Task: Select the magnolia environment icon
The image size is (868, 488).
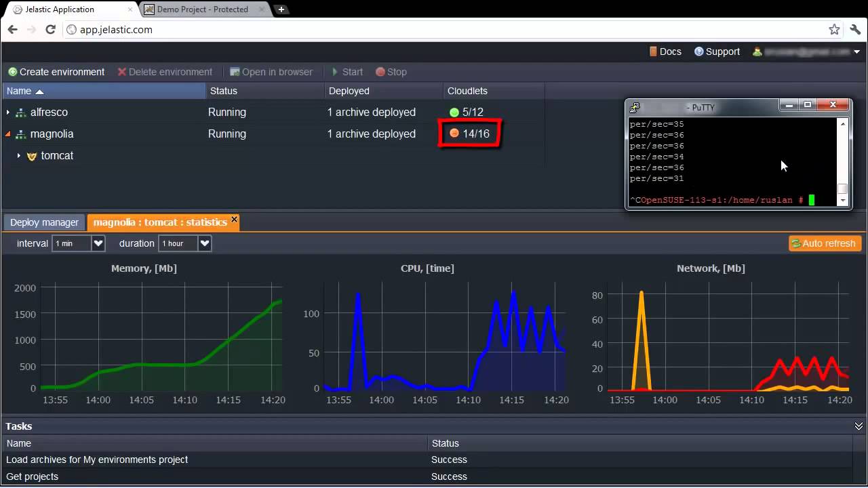Action: (x=21, y=134)
